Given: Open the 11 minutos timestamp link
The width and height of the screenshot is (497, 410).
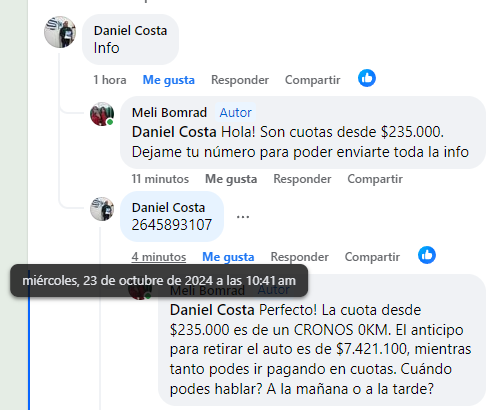Looking at the screenshot, I should click(x=160, y=179).
